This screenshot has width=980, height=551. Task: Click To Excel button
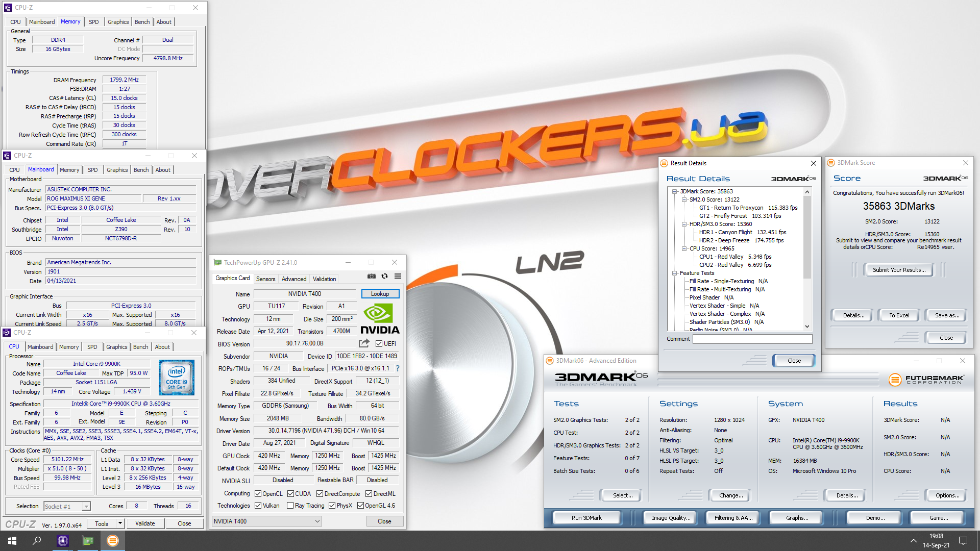(x=899, y=315)
